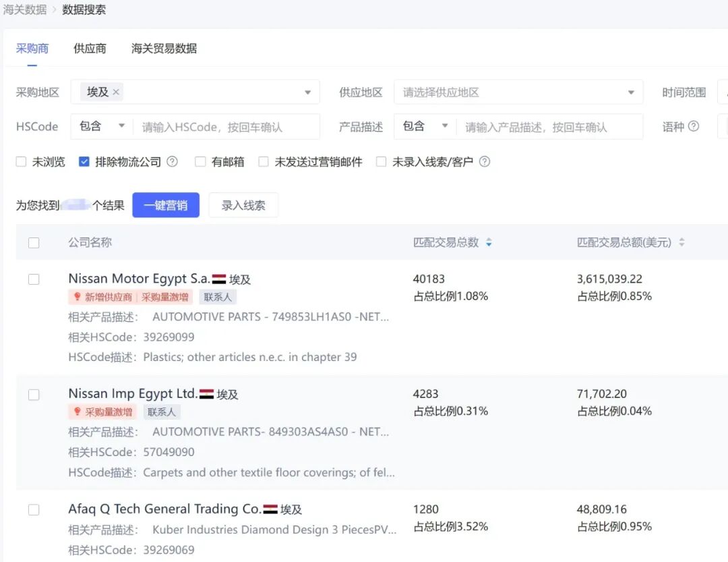
Task: Click the Egypt flag beside Nissan Motor Egypt
Action: pyautogui.click(x=219, y=279)
